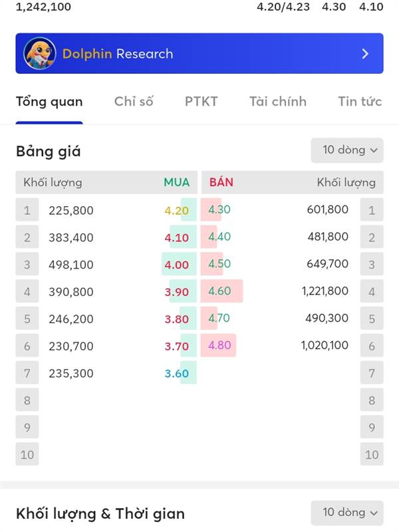Choose the floor buy price 3.60
Image resolution: width=399 pixels, height=532 pixels.
click(x=176, y=373)
